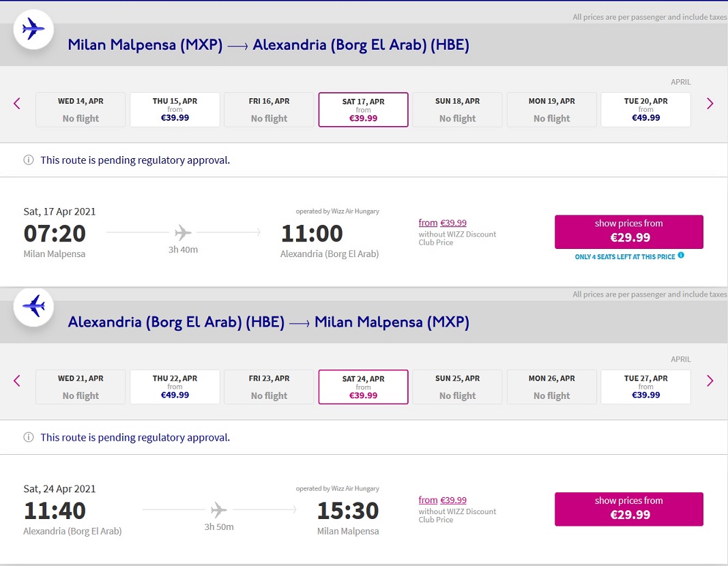Show later outbound dates with right arrow
The image size is (728, 566).
tap(710, 104)
